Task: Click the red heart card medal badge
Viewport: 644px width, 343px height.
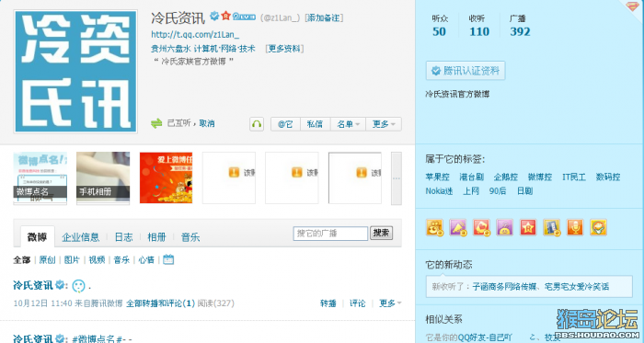Action: point(481,227)
